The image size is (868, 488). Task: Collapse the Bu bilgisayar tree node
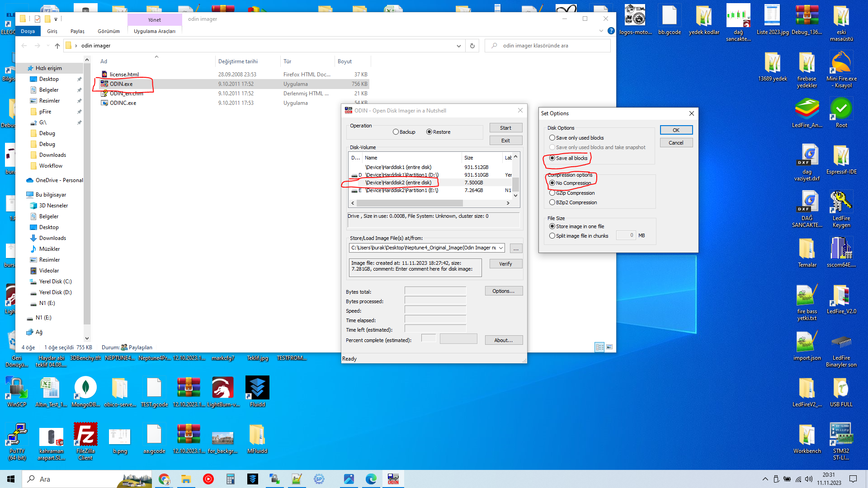23,195
